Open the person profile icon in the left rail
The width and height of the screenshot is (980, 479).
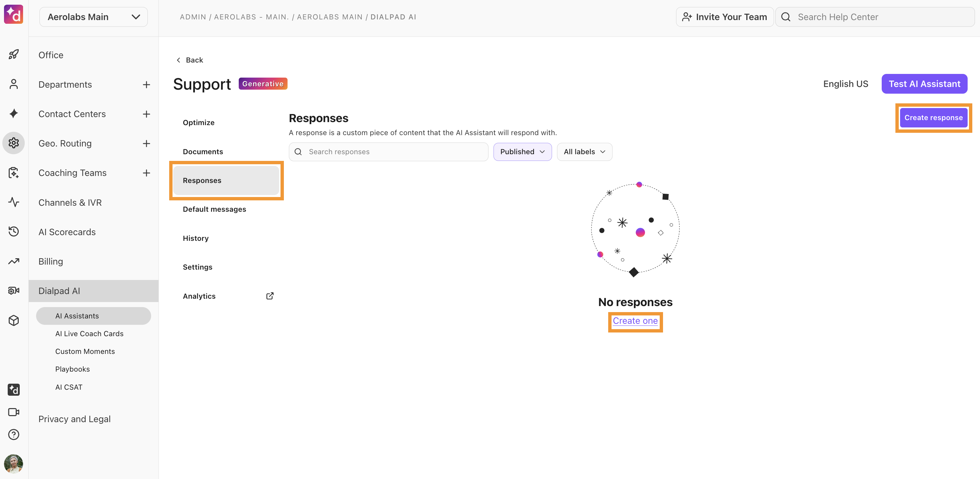pos(14,84)
